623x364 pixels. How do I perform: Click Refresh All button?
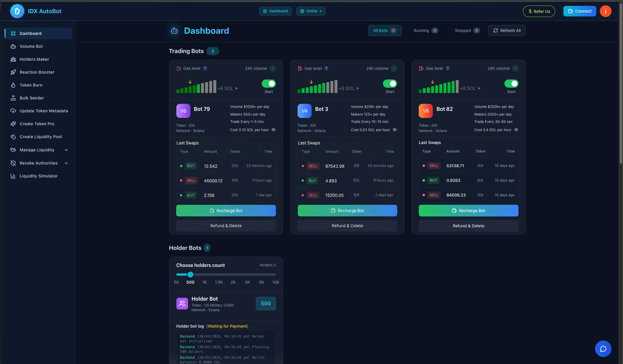pyautogui.click(x=507, y=31)
